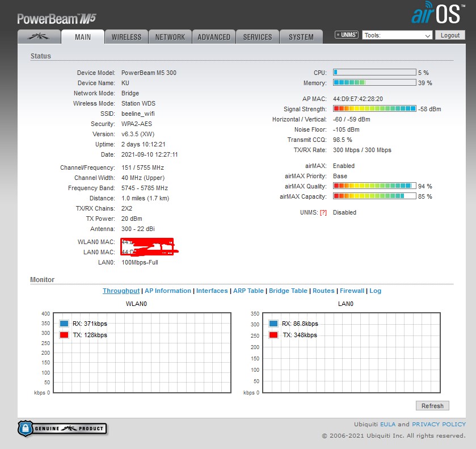Select the SERVICES tab

pos(258,37)
